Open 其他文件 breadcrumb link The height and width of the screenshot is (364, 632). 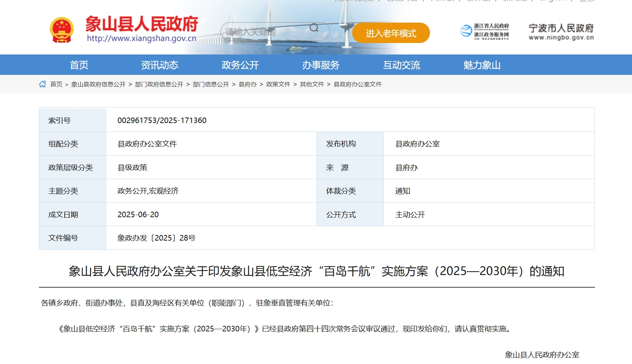point(312,85)
